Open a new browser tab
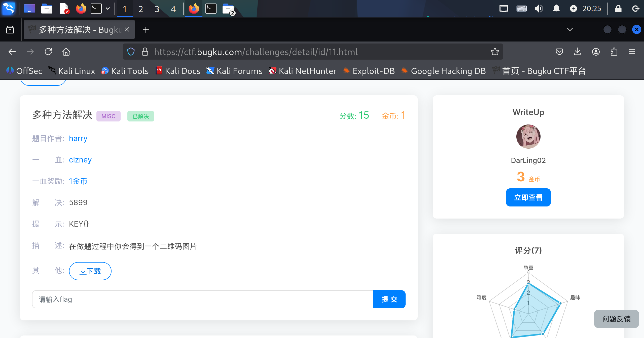 click(x=146, y=30)
